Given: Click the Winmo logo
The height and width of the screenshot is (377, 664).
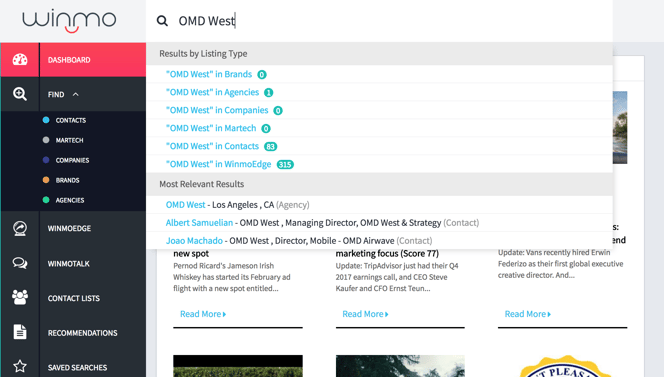Looking at the screenshot, I should 69,21.
